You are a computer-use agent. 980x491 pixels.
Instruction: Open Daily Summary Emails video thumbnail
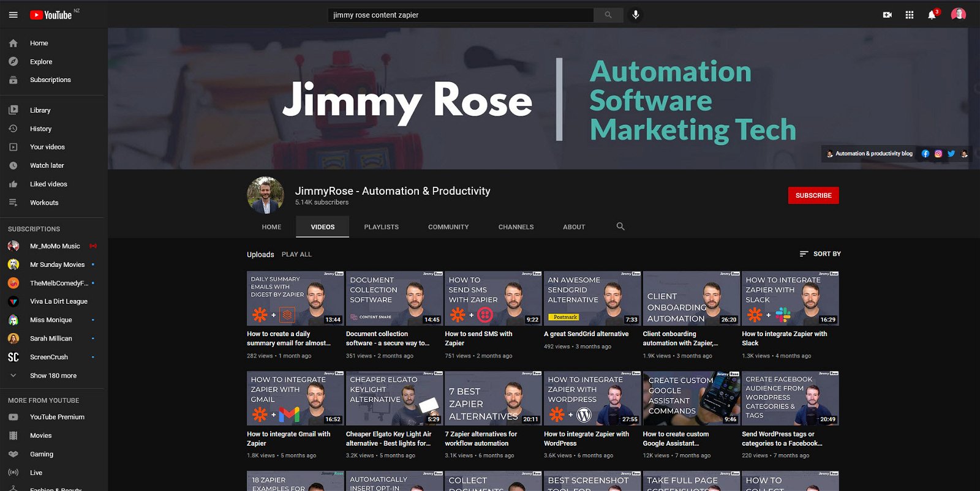[x=295, y=298]
